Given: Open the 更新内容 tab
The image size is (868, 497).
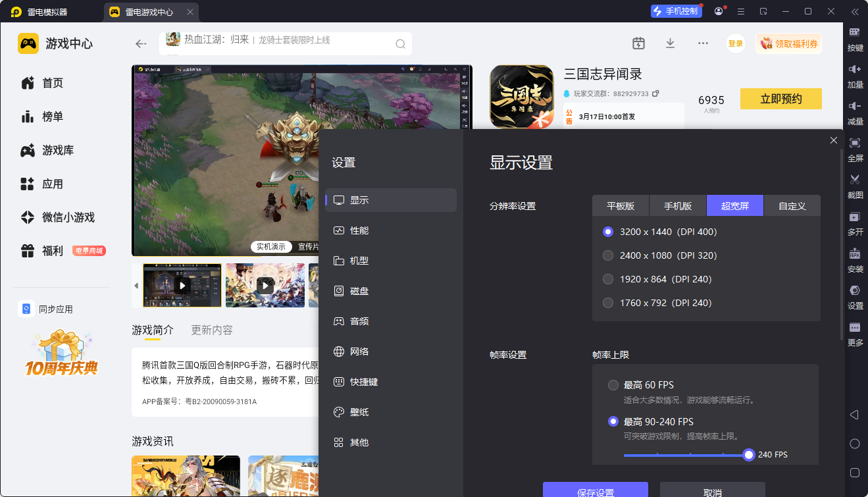Looking at the screenshot, I should point(212,330).
